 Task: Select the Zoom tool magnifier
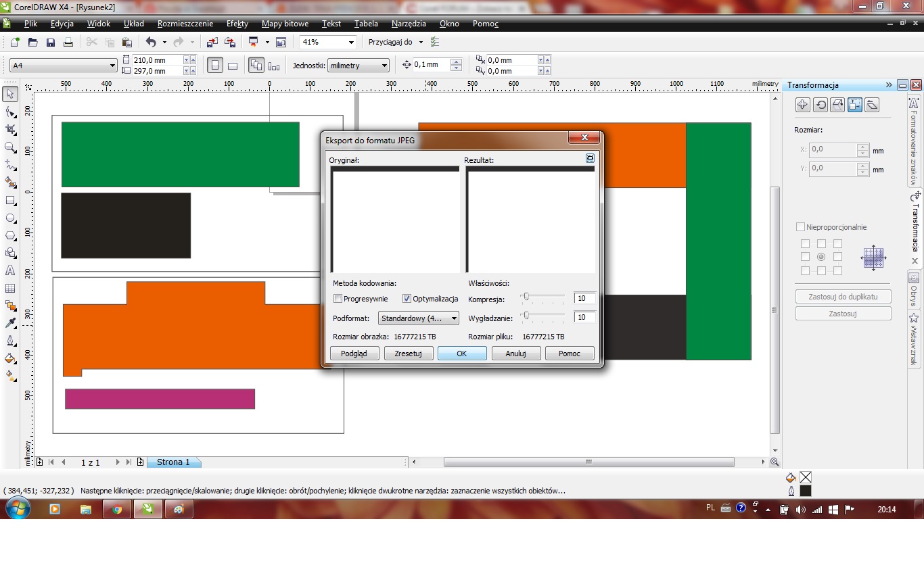[x=10, y=147]
